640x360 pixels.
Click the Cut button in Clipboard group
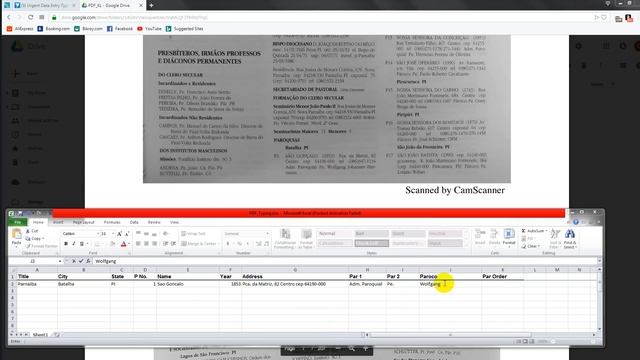click(32, 231)
